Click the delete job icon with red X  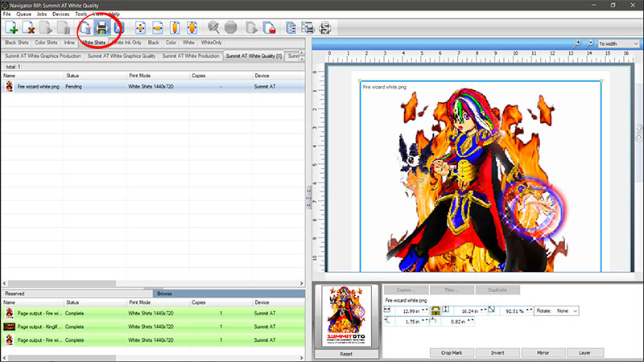point(29,27)
